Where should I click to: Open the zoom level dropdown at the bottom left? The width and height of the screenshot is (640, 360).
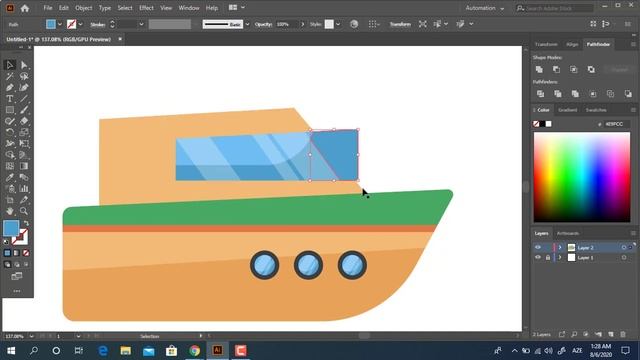click(x=31, y=336)
